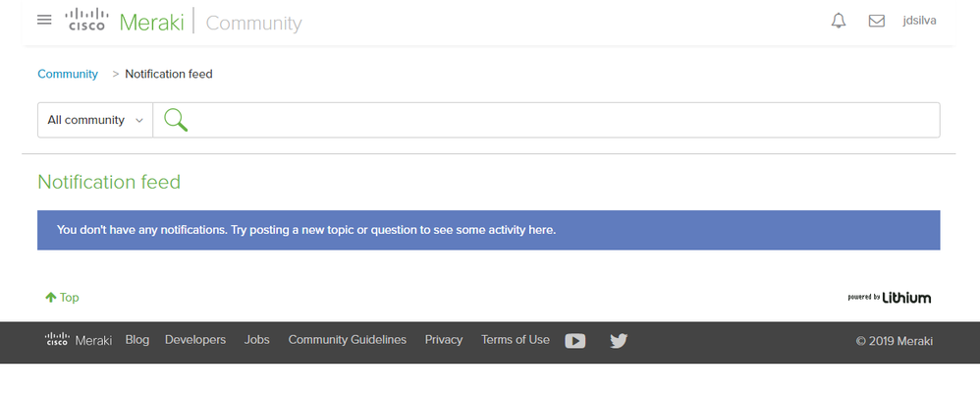980x395 pixels.
Task: Open the Jobs footer link
Action: [257, 340]
